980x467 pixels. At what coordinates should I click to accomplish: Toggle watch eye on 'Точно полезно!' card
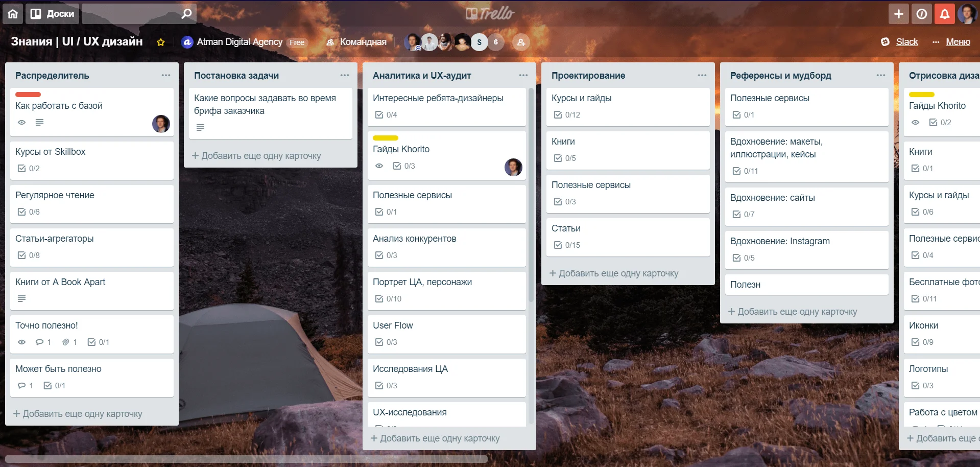[x=21, y=342]
